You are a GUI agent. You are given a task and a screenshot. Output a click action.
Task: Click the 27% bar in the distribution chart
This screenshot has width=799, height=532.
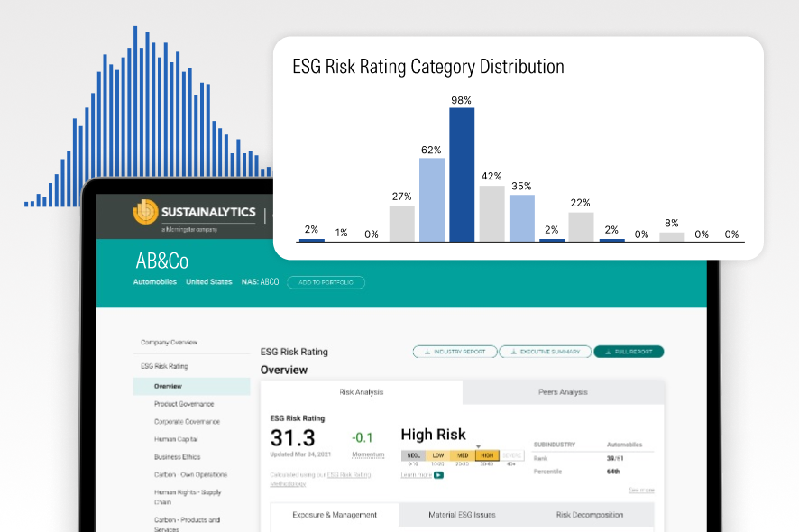(x=402, y=224)
